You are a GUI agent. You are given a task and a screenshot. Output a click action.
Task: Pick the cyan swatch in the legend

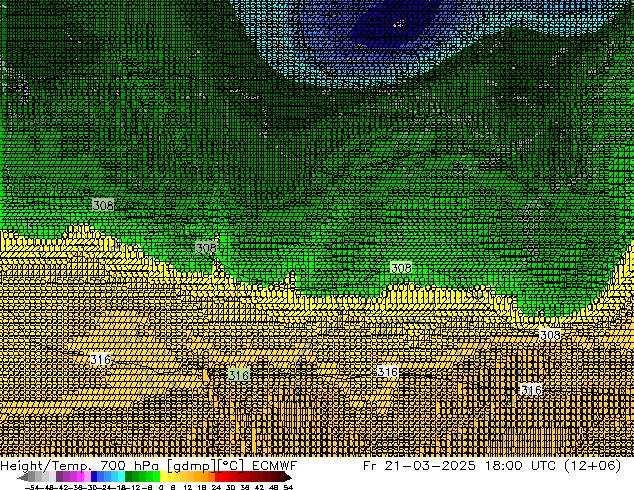click(122, 476)
